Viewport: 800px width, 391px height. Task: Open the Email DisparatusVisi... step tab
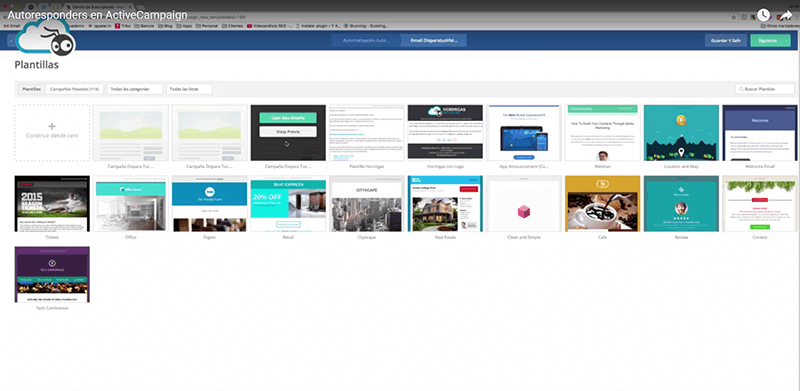tap(433, 40)
